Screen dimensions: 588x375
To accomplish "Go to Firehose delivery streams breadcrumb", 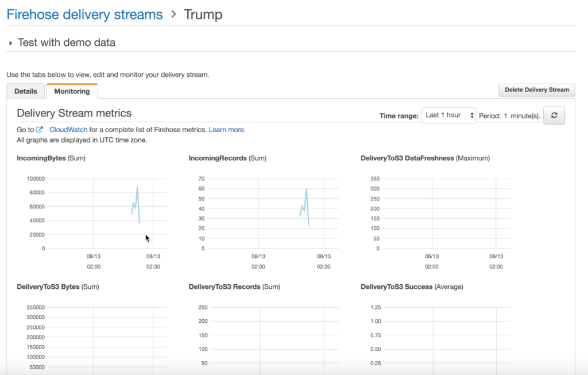I will tap(84, 15).
